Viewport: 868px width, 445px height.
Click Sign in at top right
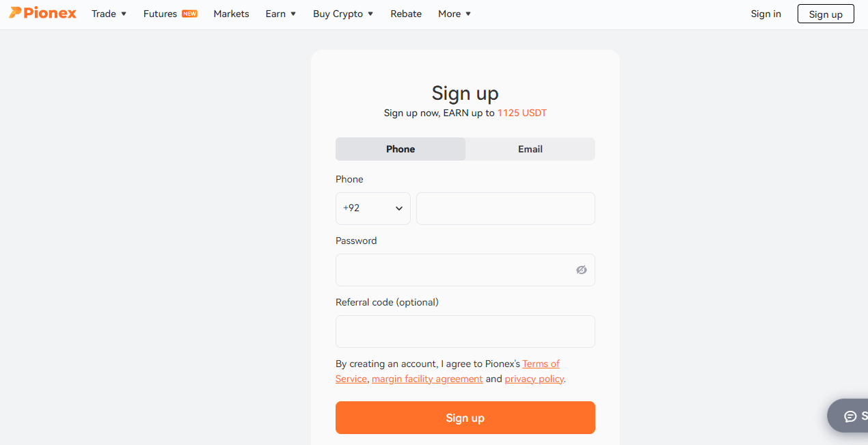[765, 14]
